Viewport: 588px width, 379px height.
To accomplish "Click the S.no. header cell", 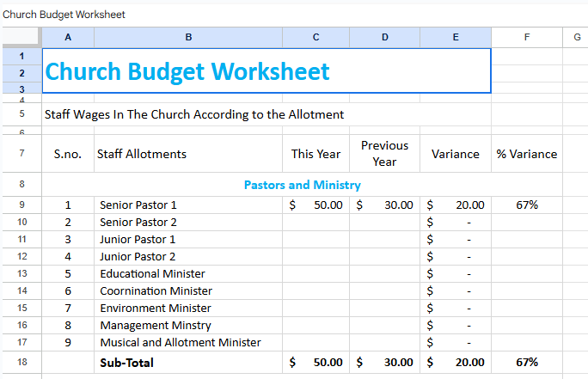I will [x=68, y=154].
